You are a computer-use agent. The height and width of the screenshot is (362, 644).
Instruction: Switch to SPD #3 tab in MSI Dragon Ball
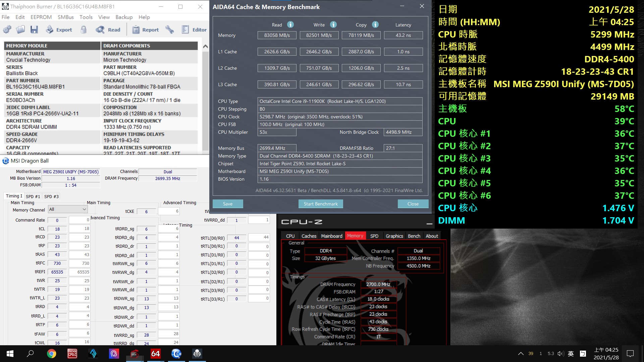pos(51,196)
